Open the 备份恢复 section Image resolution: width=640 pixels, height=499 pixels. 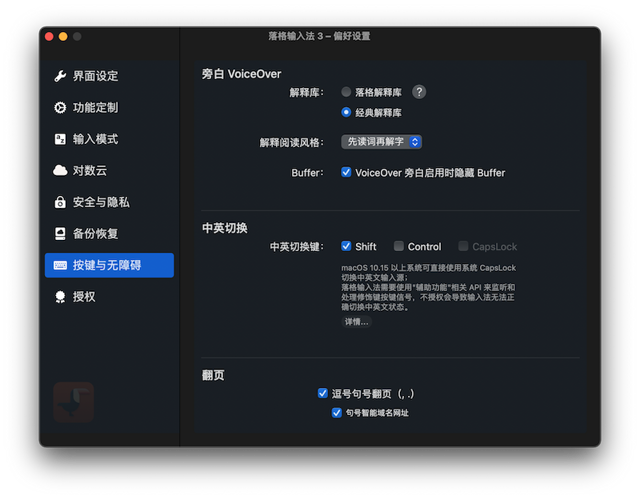tap(109, 233)
